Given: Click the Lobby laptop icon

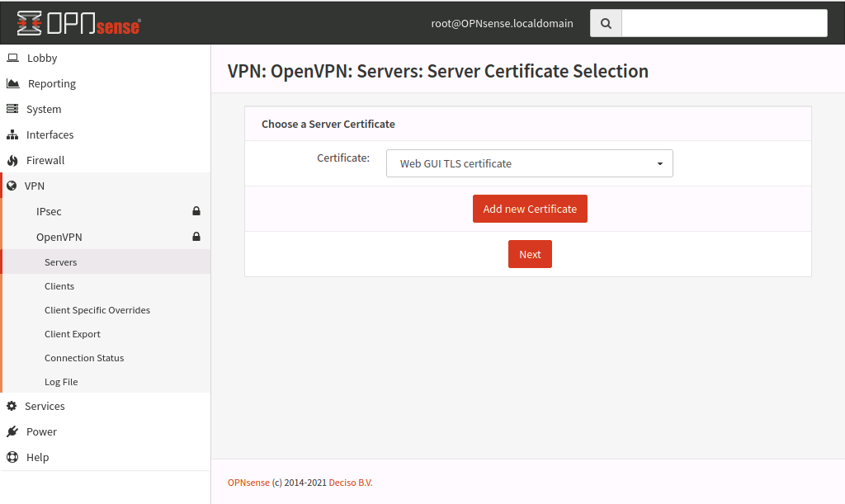Looking at the screenshot, I should coord(12,58).
